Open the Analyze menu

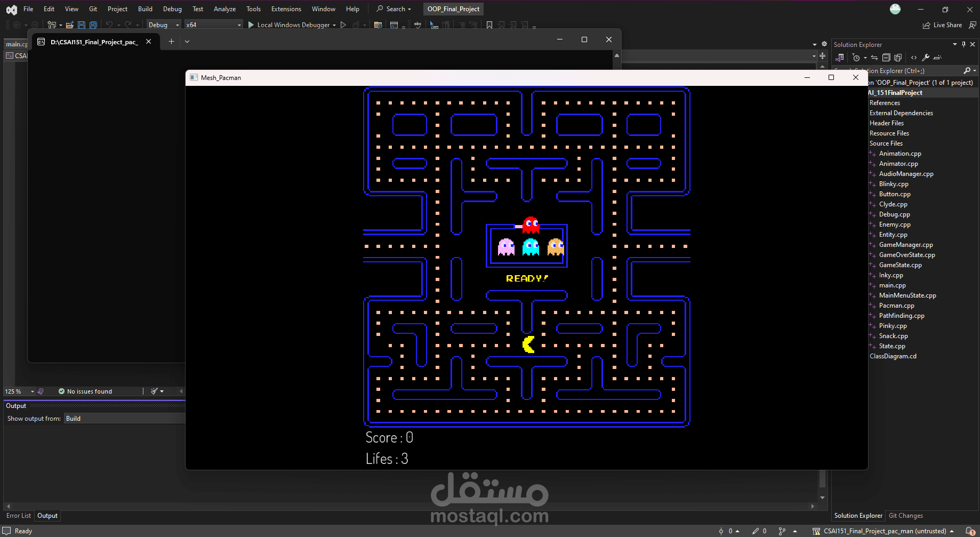coord(224,9)
